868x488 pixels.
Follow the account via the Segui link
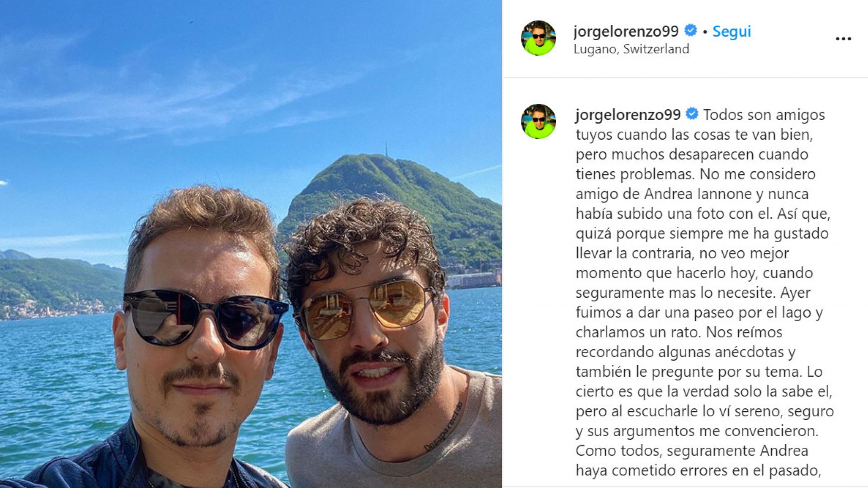[731, 31]
